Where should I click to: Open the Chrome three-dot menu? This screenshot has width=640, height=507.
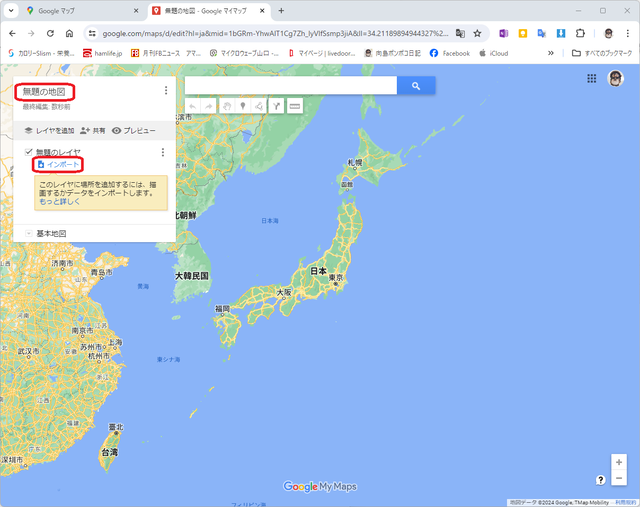click(x=628, y=33)
